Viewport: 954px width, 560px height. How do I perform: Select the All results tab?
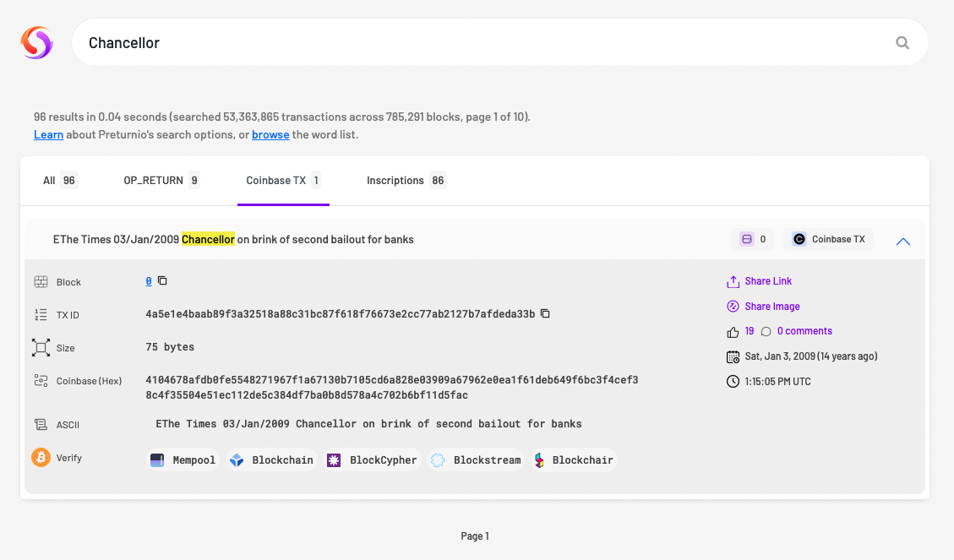pos(59,181)
